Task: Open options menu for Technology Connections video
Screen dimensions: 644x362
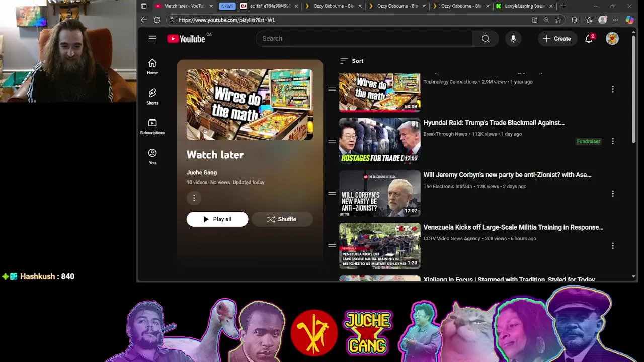Action: pyautogui.click(x=613, y=89)
